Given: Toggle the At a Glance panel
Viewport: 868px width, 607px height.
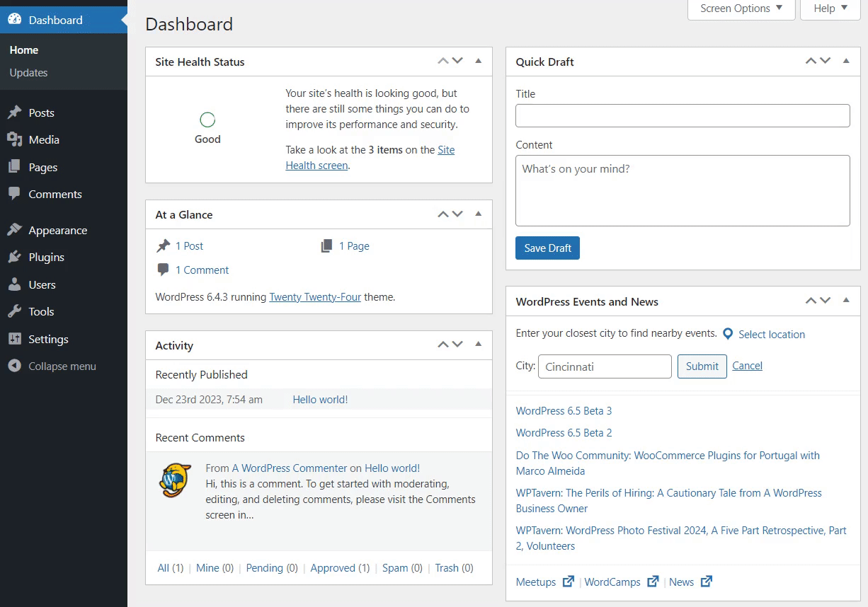Looking at the screenshot, I should [478, 214].
